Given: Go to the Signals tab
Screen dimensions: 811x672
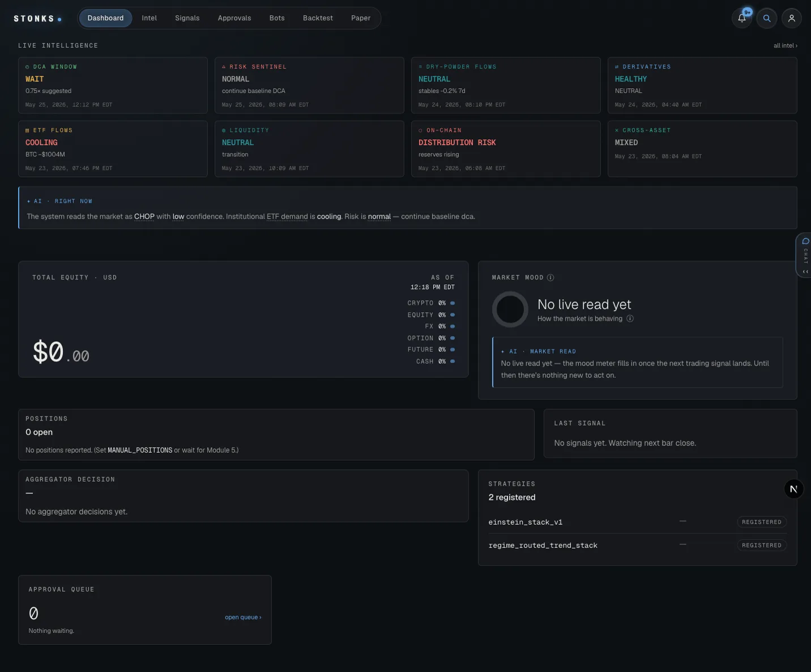Looking at the screenshot, I should (187, 18).
